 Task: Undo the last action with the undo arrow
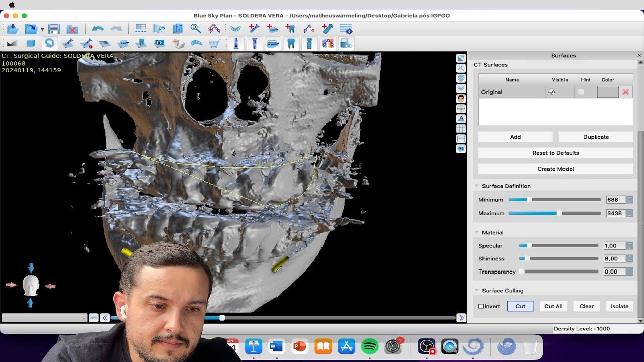pyautogui.click(x=98, y=29)
